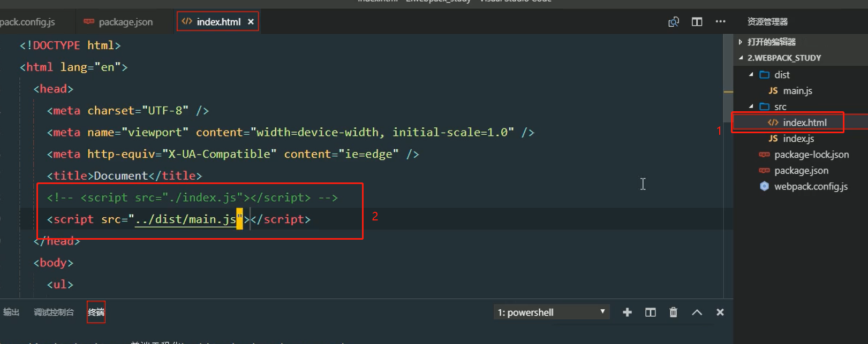The height and width of the screenshot is (344, 868).
Task: Select the Terminal panel tab
Action: pyautogui.click(x=96, y=312)
